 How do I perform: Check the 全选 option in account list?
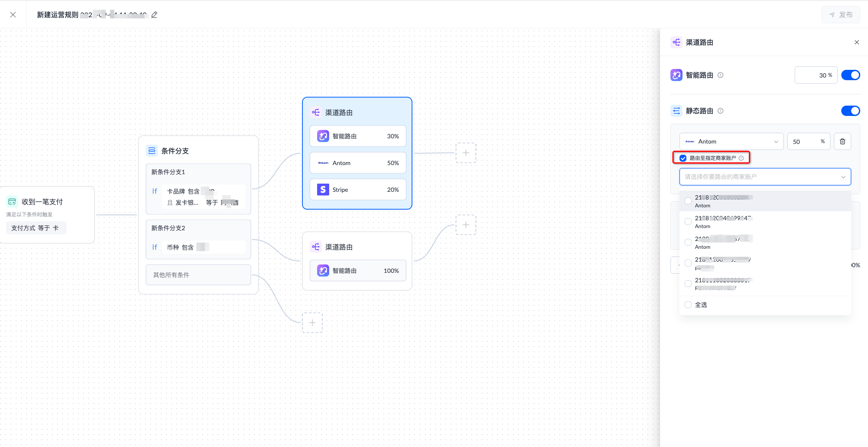pyautogui.click(x=688, y=305)
